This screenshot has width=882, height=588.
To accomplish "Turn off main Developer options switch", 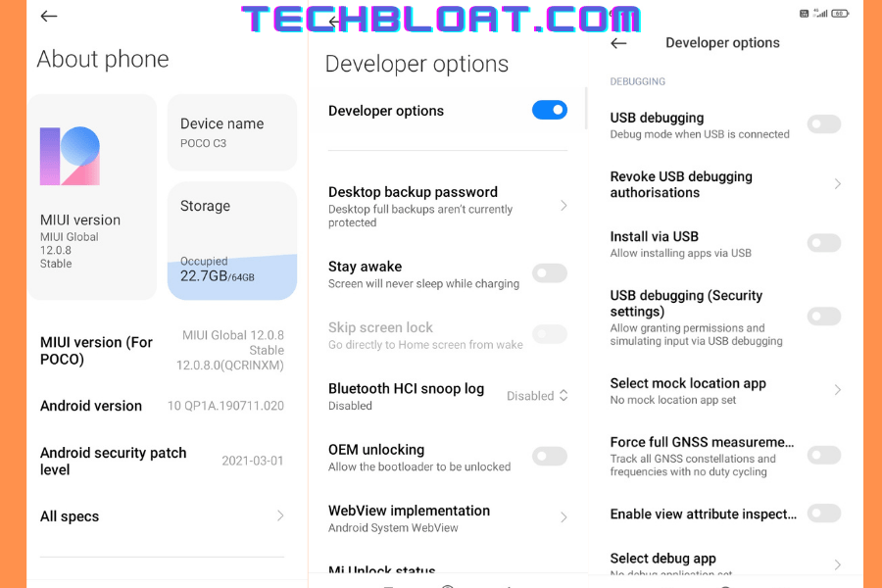I will 550,110.
